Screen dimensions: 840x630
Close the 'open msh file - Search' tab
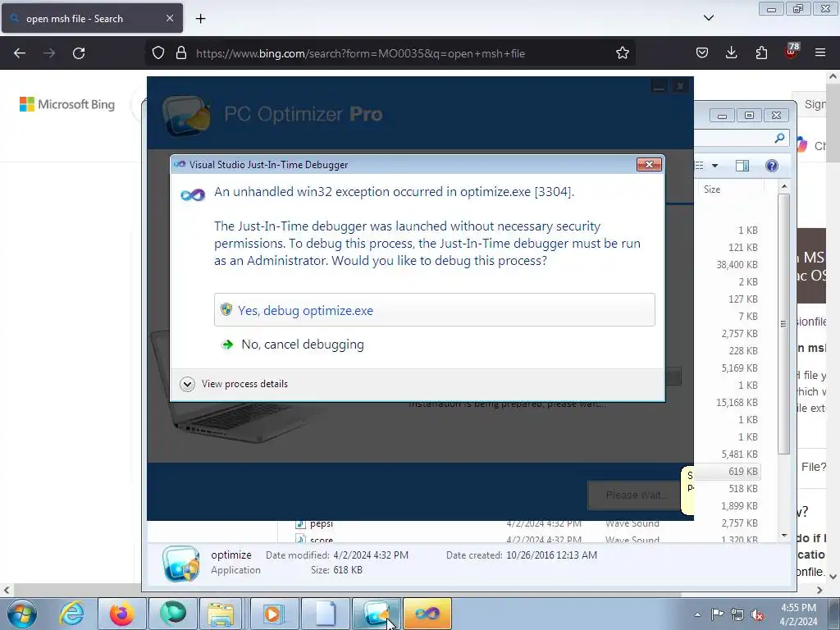tap(170, 18)
